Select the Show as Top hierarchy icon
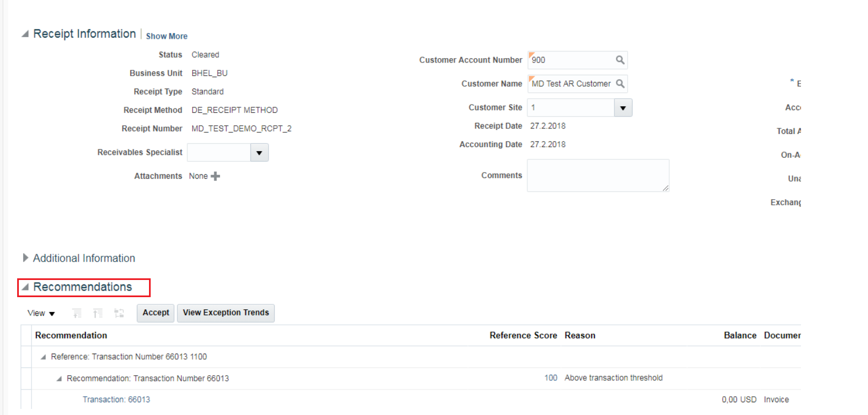The image size is (868, 415). click(119, 313)
